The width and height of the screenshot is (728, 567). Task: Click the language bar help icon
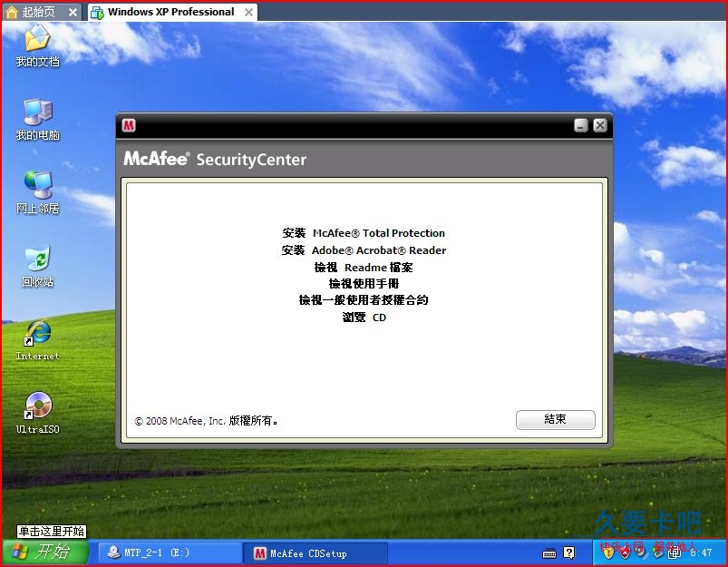tap(568, 552)
